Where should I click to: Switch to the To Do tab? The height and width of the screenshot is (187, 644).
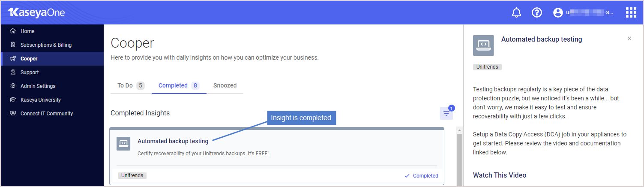coord(131,85)
